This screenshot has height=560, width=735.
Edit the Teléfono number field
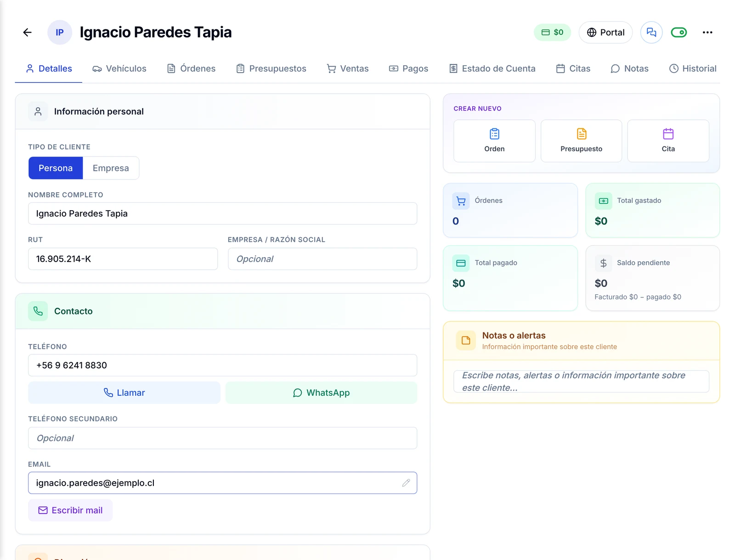pyautogui.click(x=223, y=365)
